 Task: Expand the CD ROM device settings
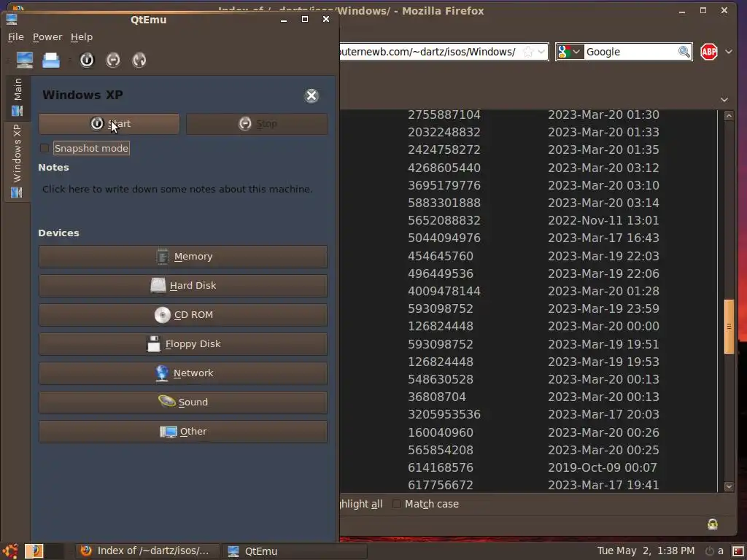183,315
